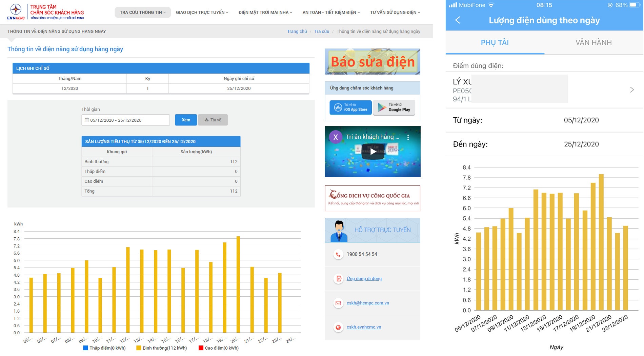Screen dimensions: 644x356
Task: Click the mobile app document icon
Action: 338,279
